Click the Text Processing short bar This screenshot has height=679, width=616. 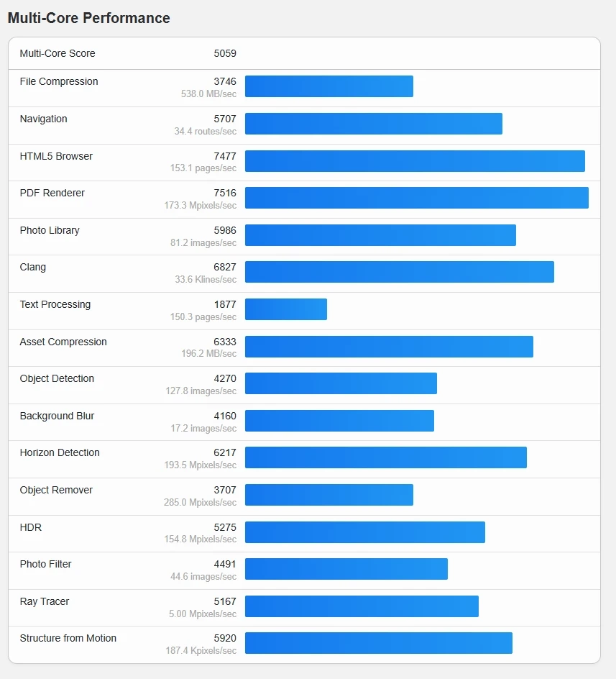pyautogui.click(x=285, y=309)
